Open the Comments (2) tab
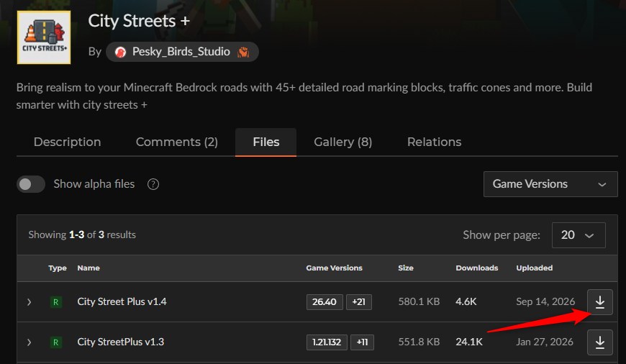The width and height of the screenshot is (626, 364). click(x=177, y=142)
